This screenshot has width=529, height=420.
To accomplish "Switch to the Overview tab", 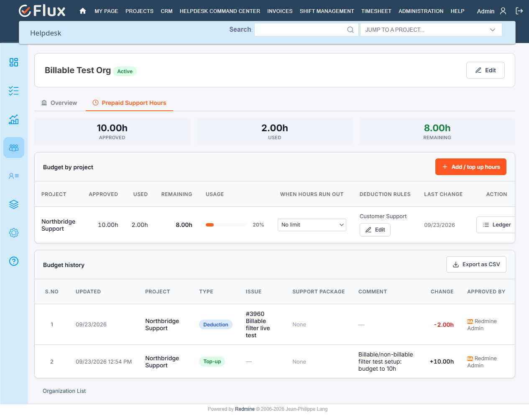I will pos(59,103).
